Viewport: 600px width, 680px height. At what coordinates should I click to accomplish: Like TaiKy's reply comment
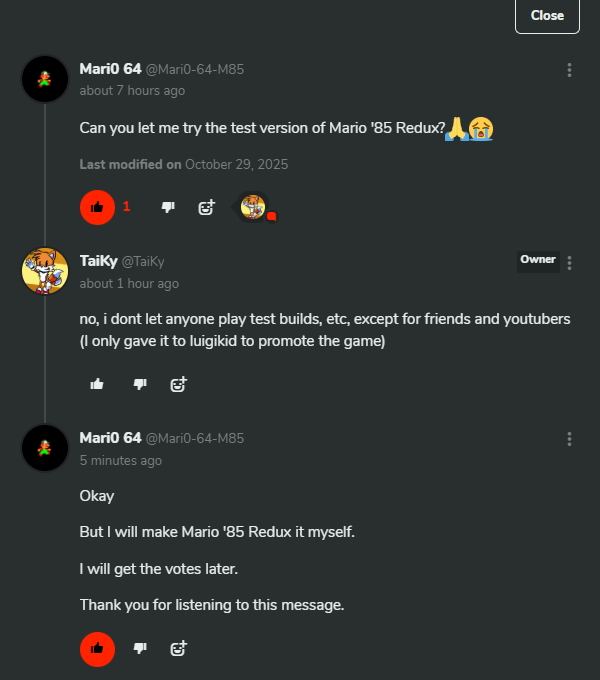pos(97,383)
